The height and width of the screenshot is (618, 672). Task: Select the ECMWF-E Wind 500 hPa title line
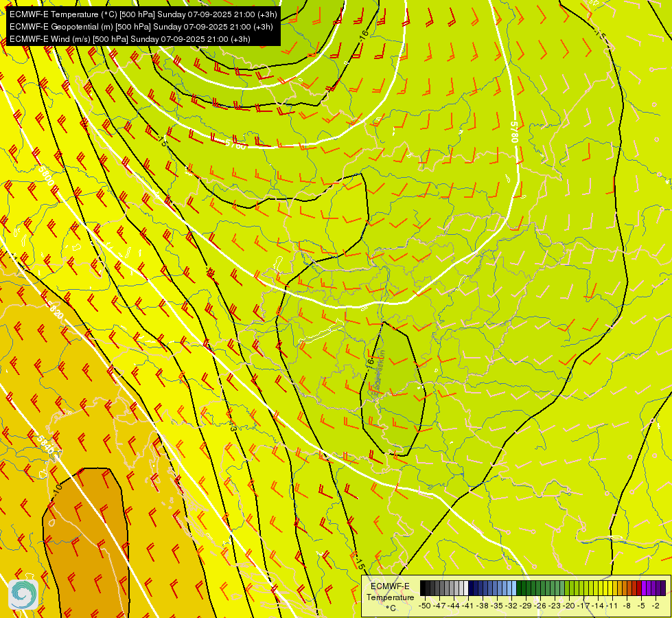pos(130,39)
